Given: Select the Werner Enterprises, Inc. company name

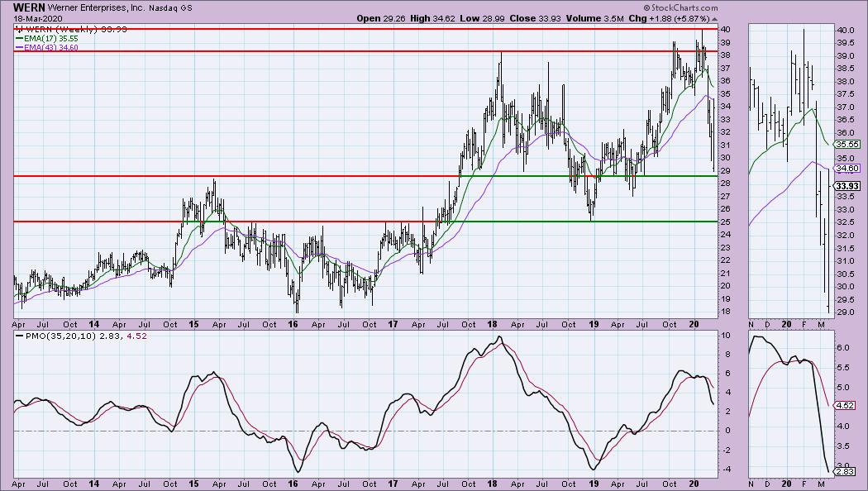Looking at the screenshot, I should (97, 8).
